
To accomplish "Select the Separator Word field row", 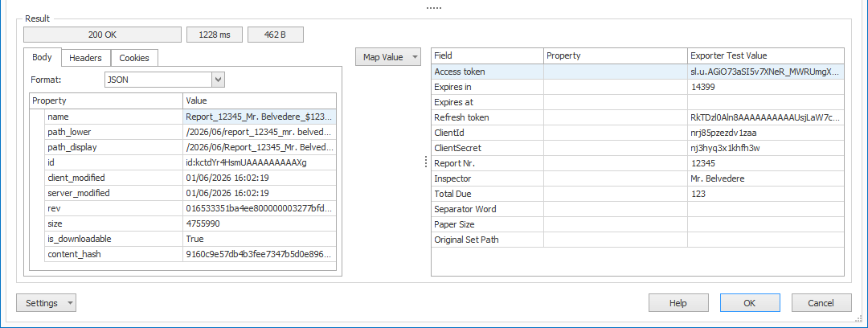I will click(x=637, y=209).
